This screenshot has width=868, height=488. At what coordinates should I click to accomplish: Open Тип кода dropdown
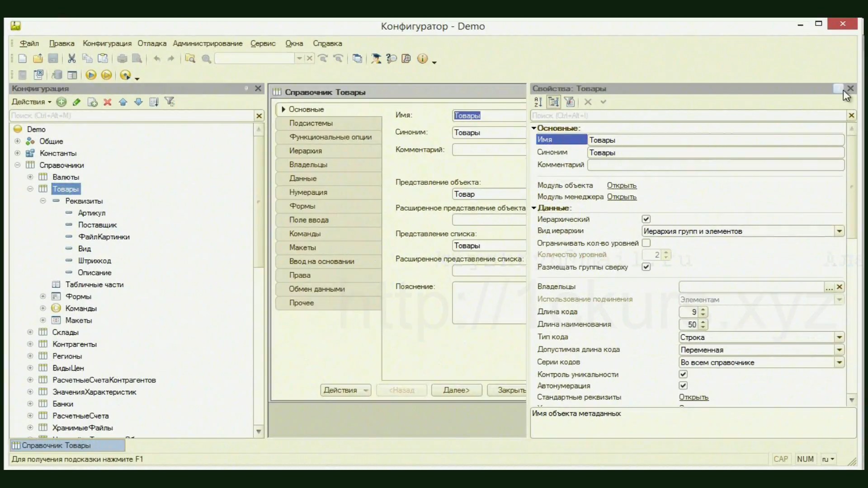839,338
